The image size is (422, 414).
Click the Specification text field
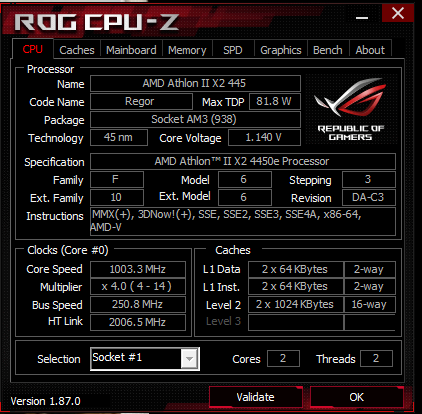243,161
